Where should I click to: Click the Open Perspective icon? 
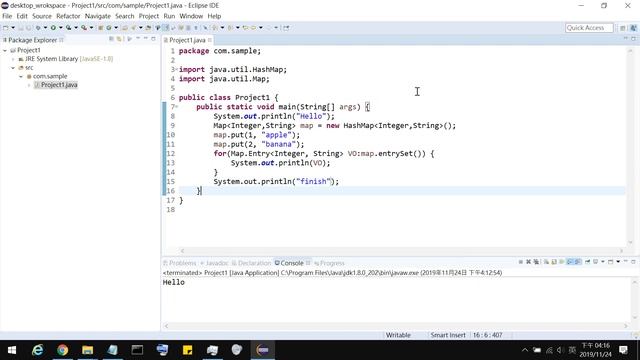623,28
